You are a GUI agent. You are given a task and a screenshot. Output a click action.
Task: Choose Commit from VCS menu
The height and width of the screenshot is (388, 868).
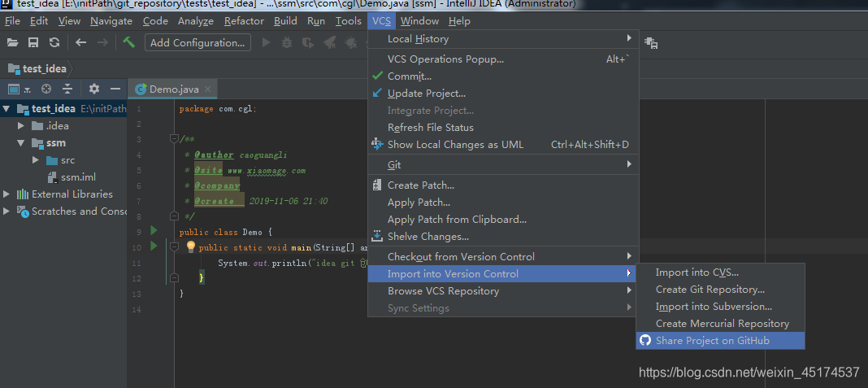click(x=503, y=76)
